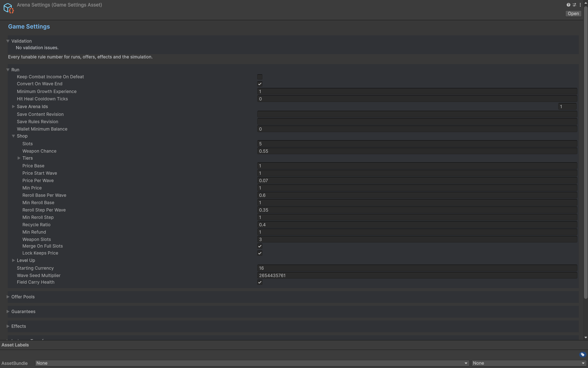Expand the Tiers foldout
588x368 pixels.
coord(19,158)
